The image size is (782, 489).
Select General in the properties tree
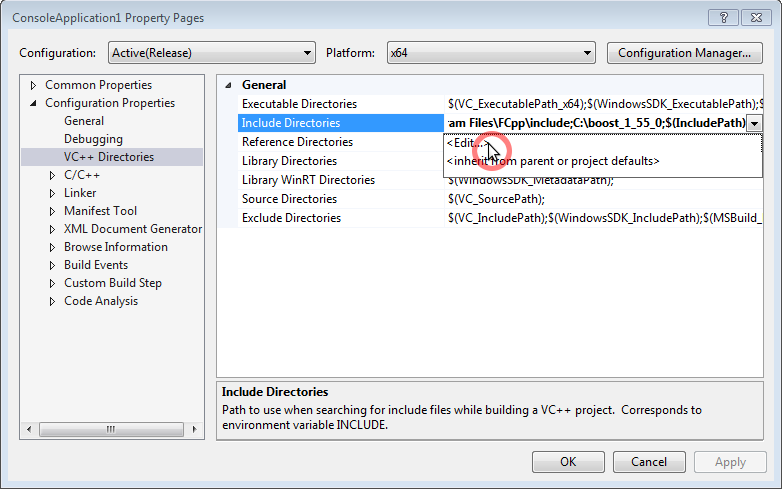[x=84, y=121]
